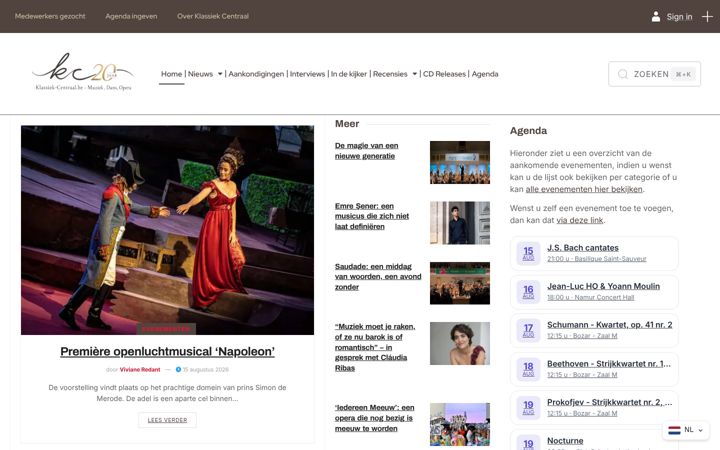
Task: Open the CD Releases menu item
Action: point(444,74)
